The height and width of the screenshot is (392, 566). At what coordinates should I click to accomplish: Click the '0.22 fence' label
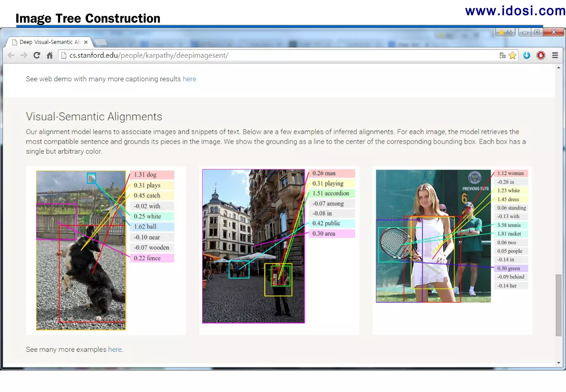[152, 258]
